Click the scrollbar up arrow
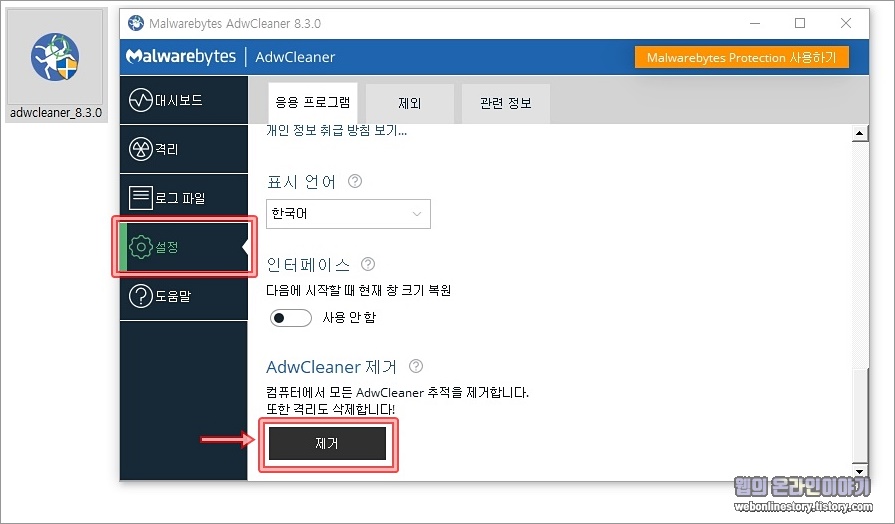 click(x=860, y=134)
